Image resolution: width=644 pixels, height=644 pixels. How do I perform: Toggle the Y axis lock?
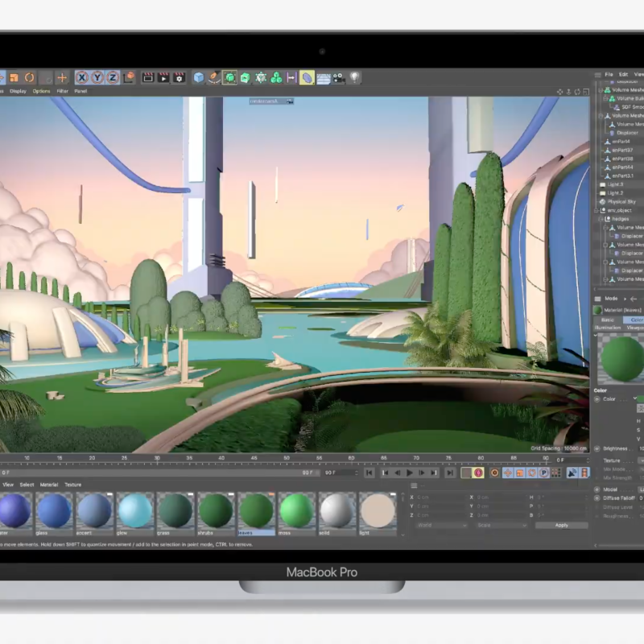pyautogui.click(x=97, y=77)
